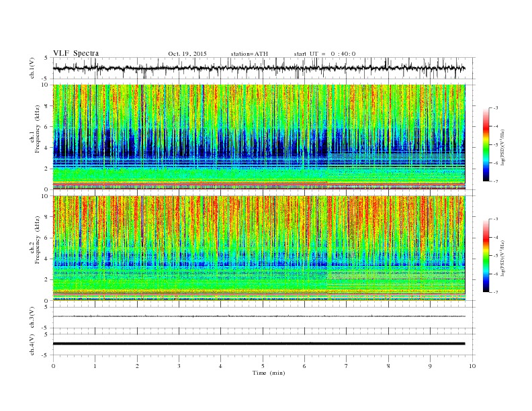
Task: Click the thick ch.4 voltage trace
Action: coord(259,344)
